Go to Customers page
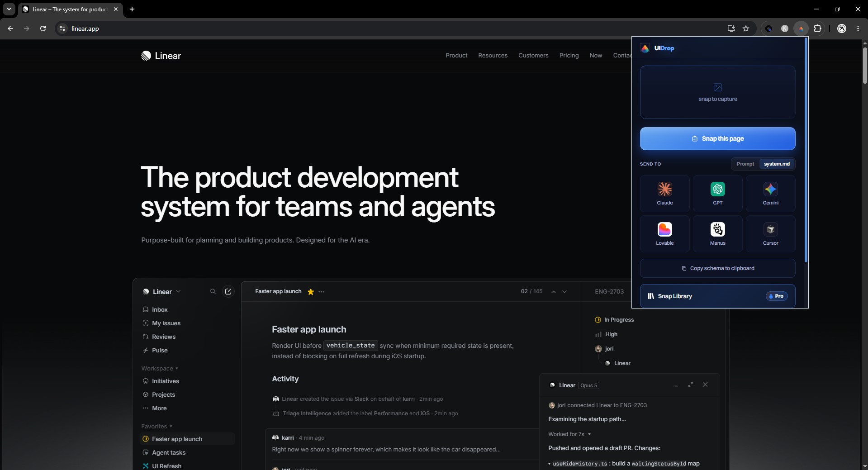 coord(533,56)
